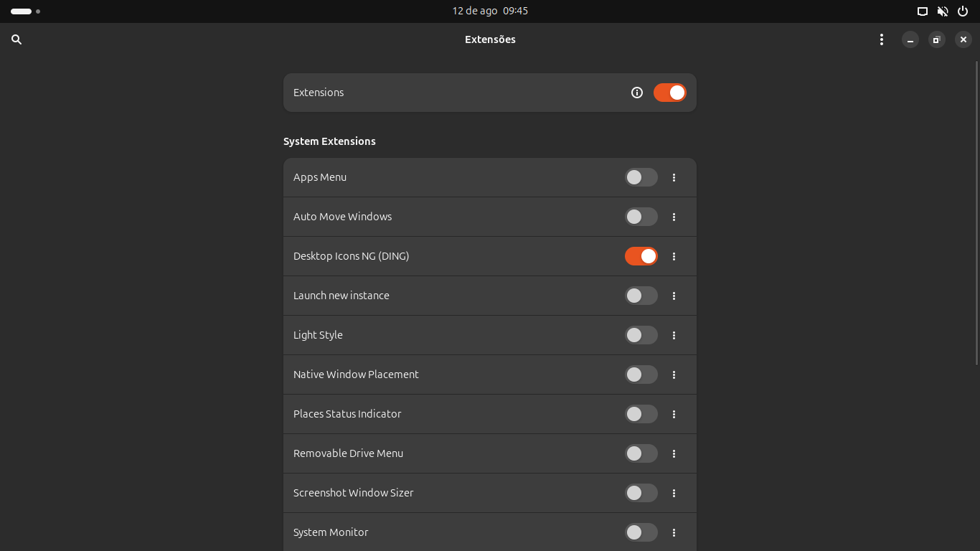Open the power menu icon in top bar

tap(963, 11)
